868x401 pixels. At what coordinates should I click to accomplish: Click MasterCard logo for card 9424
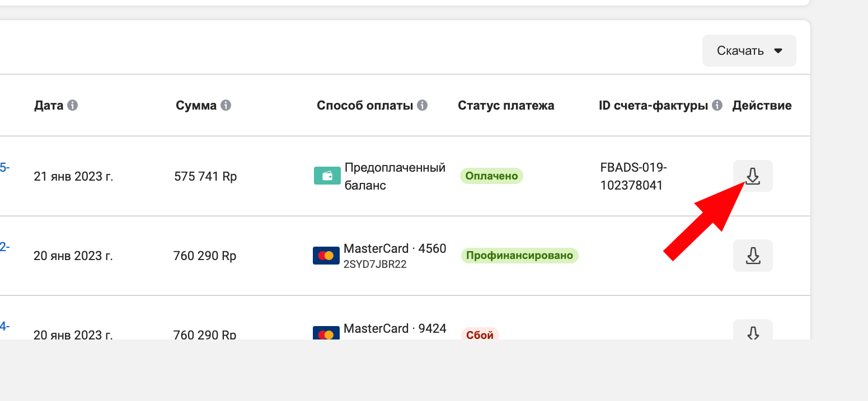(x=326, y=333)
